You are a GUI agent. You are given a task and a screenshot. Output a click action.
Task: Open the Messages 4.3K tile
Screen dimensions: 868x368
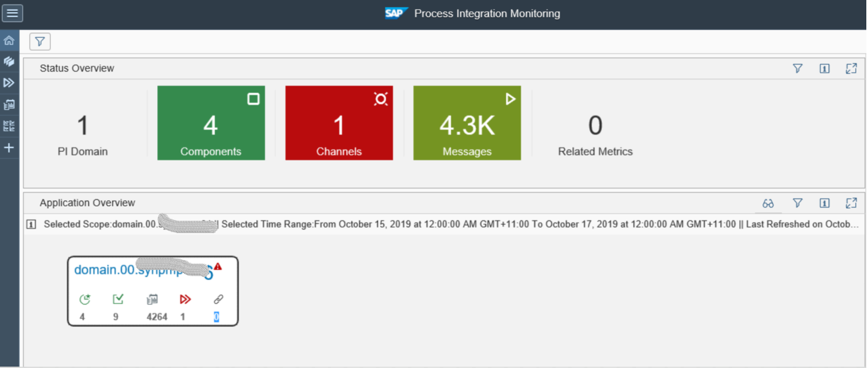point(467,123)
